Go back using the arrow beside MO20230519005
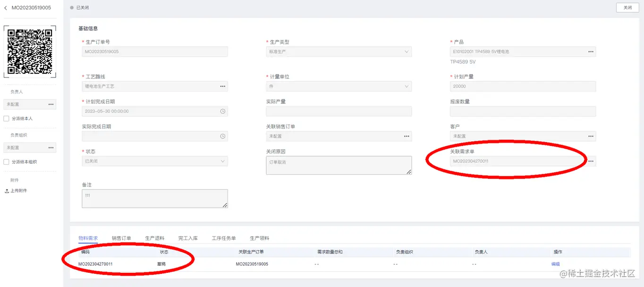This screenshot has height=287, width=644. (x=6, y=8)
